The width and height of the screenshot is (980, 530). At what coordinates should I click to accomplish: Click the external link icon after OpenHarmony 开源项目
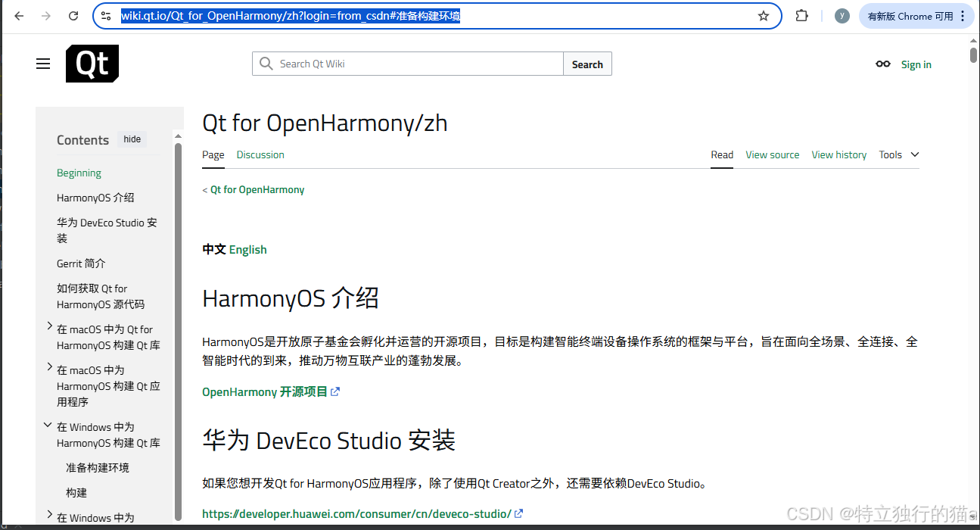pyautogui.click(x=336, y=391)
